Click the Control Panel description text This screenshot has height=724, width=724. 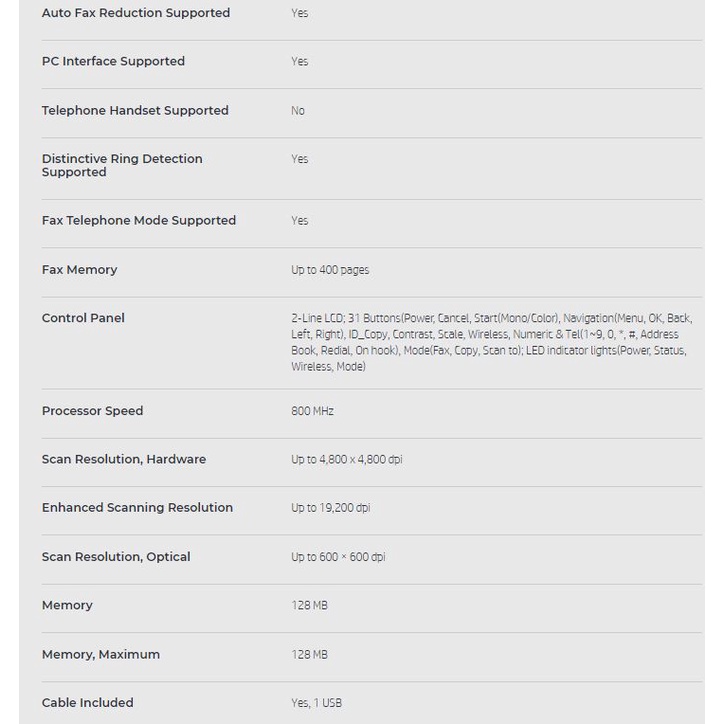(x=491, y=342)
